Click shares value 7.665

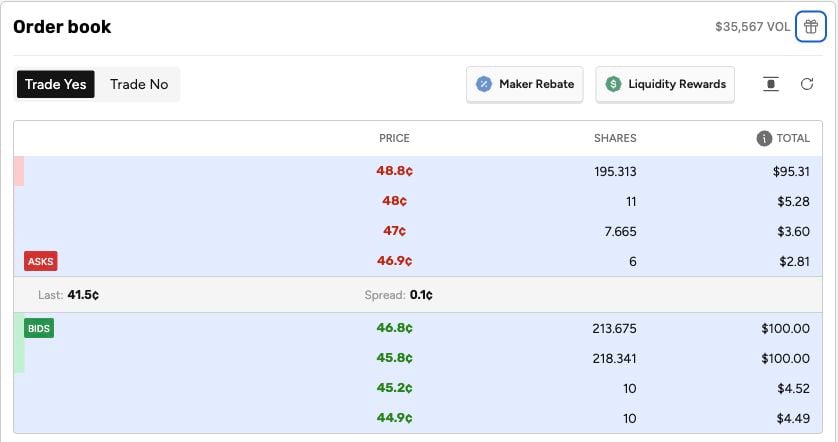tap(620, 231)
